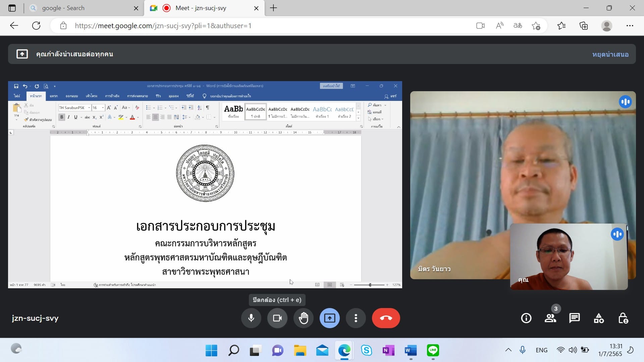Leave the call with red hang-up button
This screenshot has width=644, height=362.
click(386, 318)
